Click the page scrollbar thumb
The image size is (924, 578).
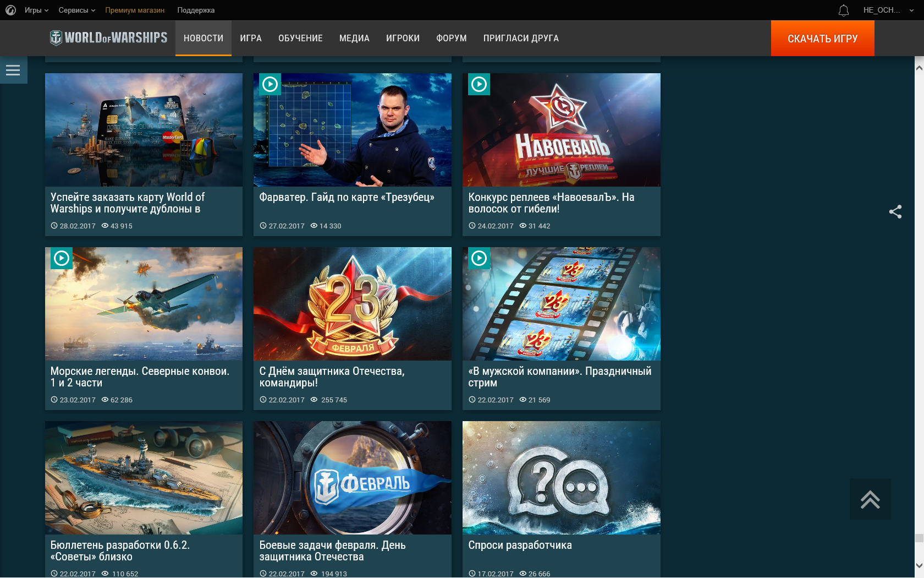919,538
